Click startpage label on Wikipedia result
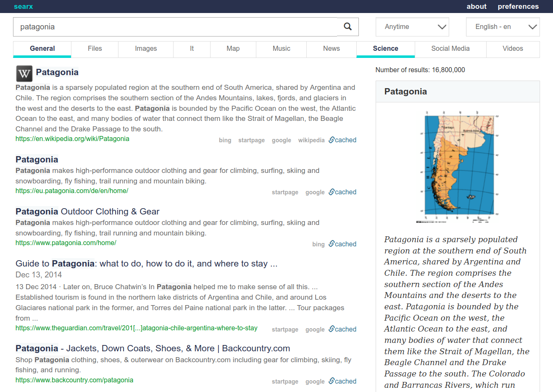The width and height of the screenshot is (553, 392). tap(251, 140)
